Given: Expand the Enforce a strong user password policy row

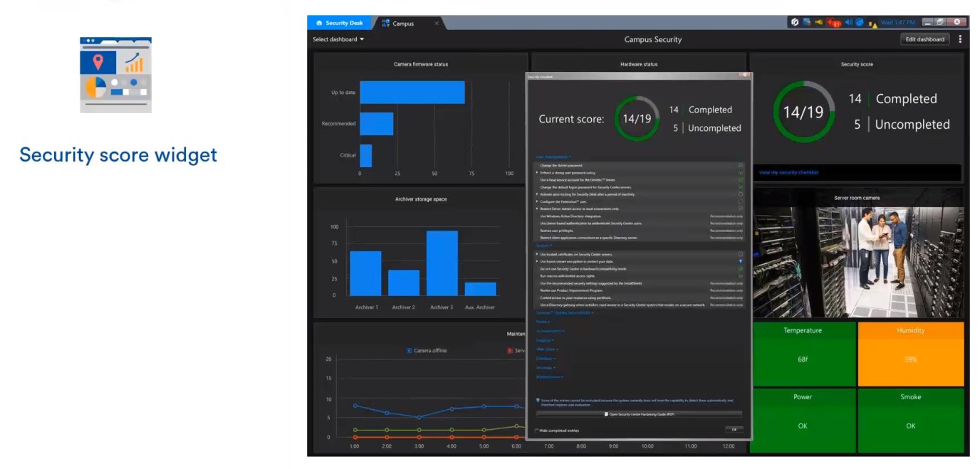Looking at the screenshot, I should [537, 172].
